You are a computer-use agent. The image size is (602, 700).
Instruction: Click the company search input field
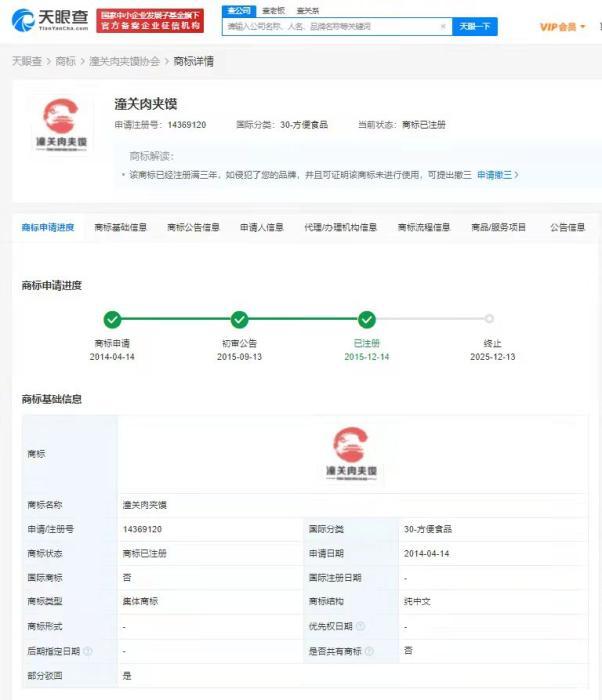coord(330,27)
